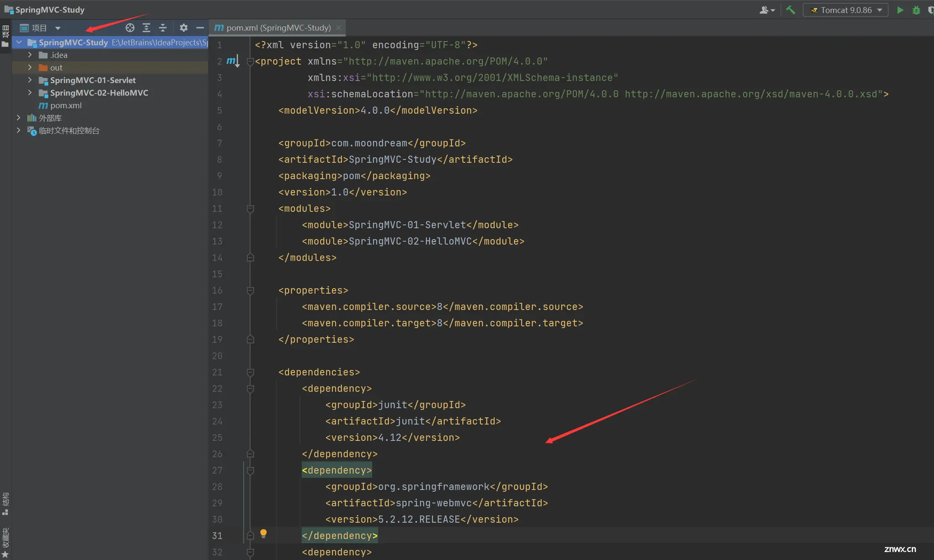
Task: Select the out folder row
Action: (110, 68)
